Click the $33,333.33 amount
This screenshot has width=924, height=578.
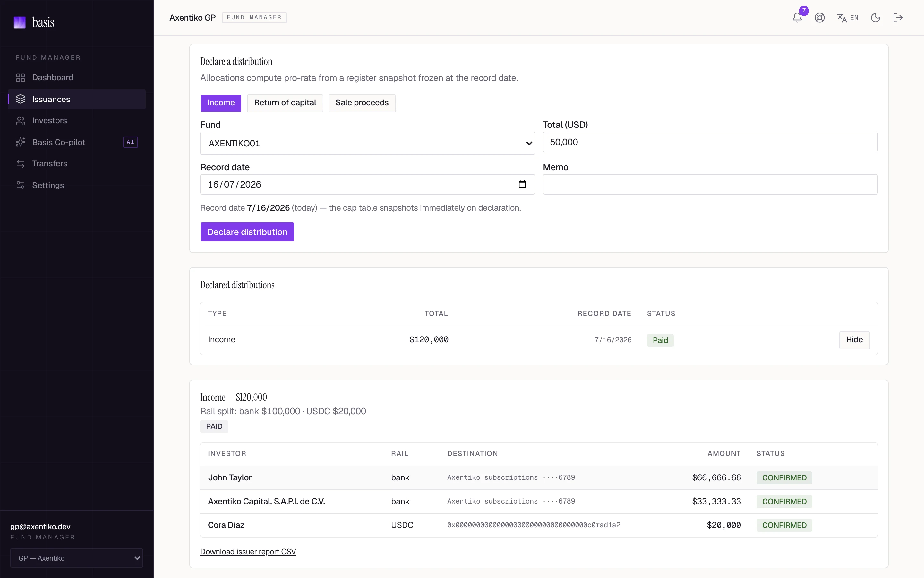point(716,502)
